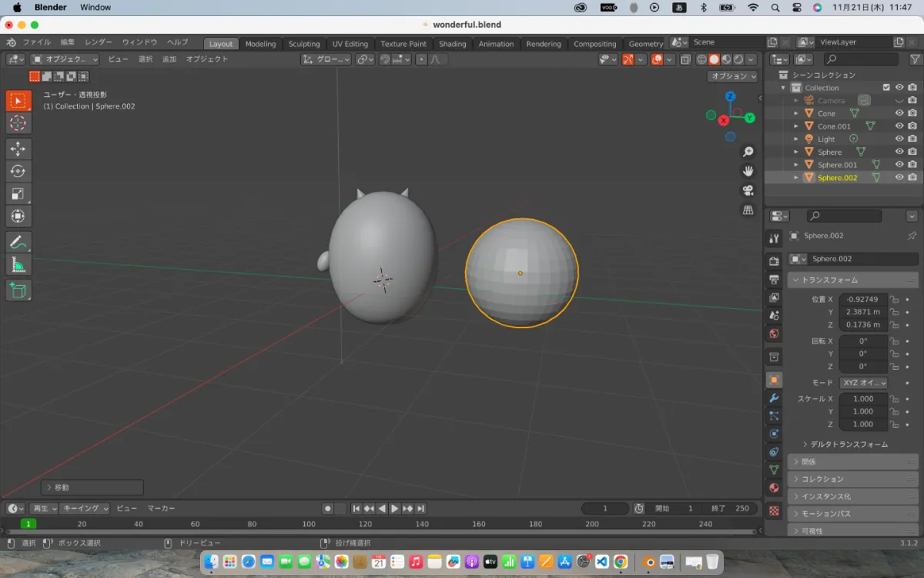The image size is (924, 578).
Task: Select the Measure tool
Action: tap(18, 265)
